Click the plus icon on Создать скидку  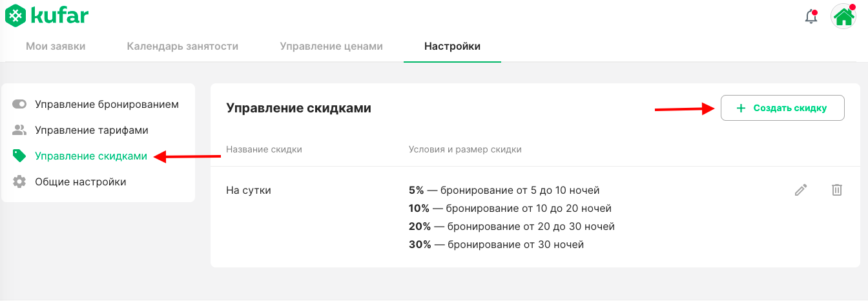tap(741, 109)
